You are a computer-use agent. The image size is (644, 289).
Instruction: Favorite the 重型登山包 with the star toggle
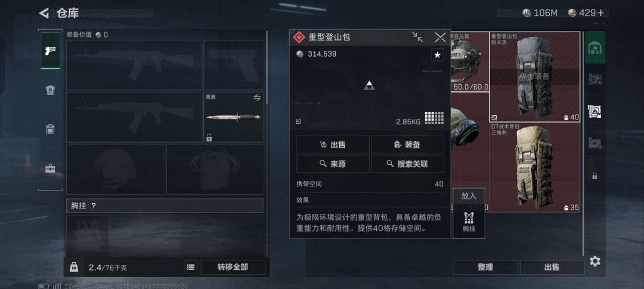coord(438,55)
